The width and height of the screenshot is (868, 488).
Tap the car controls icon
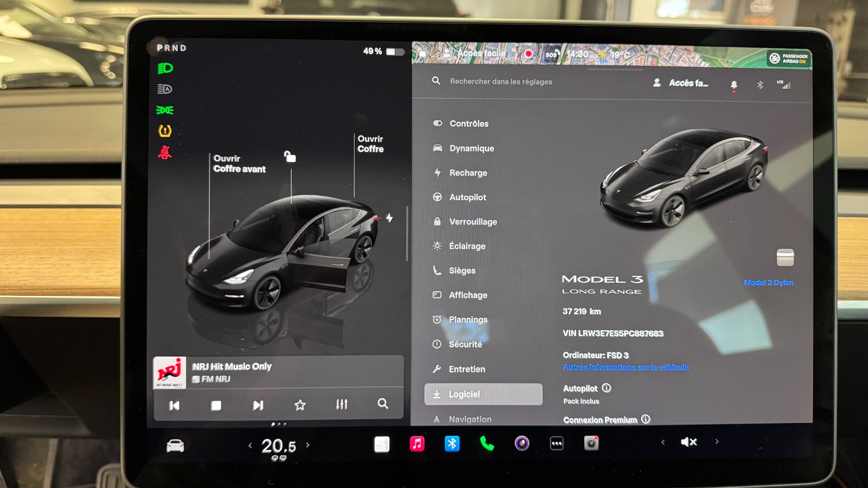point(175,445)
